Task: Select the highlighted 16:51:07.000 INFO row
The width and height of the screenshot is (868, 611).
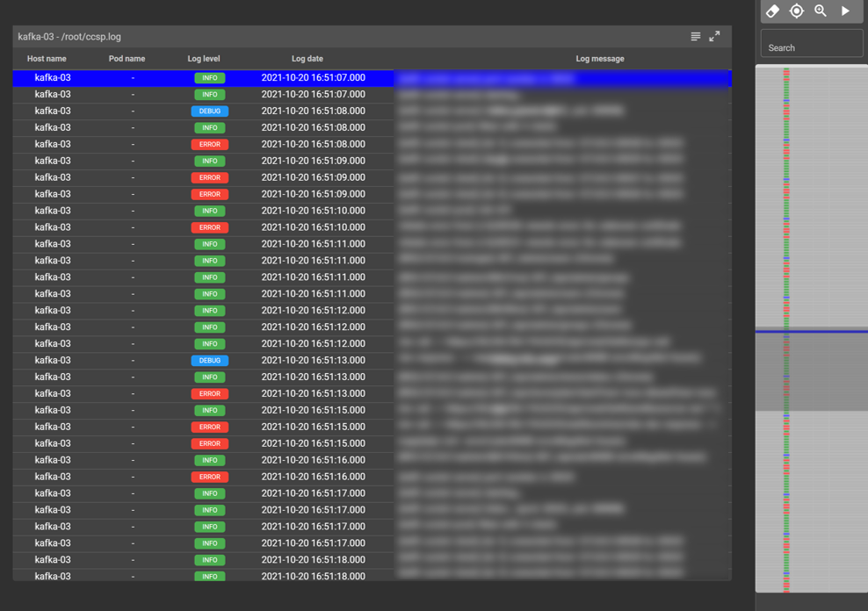Action: [x=313, y=78]
